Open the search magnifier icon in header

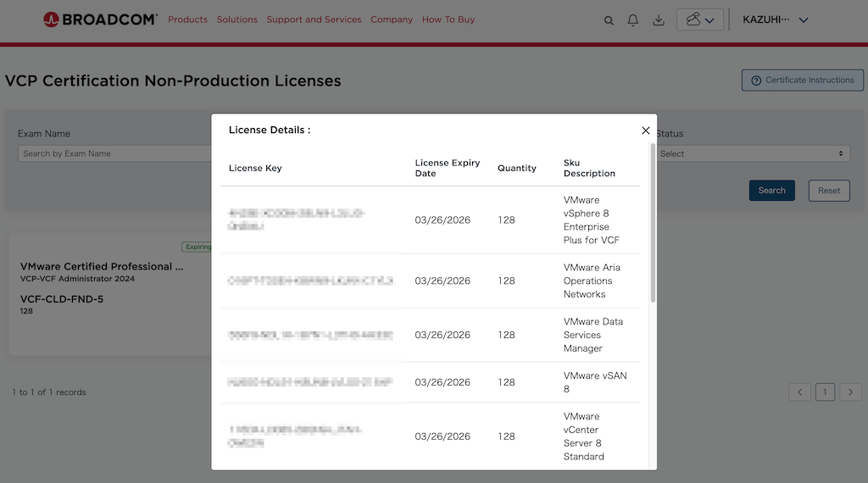(x=609, y=20)
